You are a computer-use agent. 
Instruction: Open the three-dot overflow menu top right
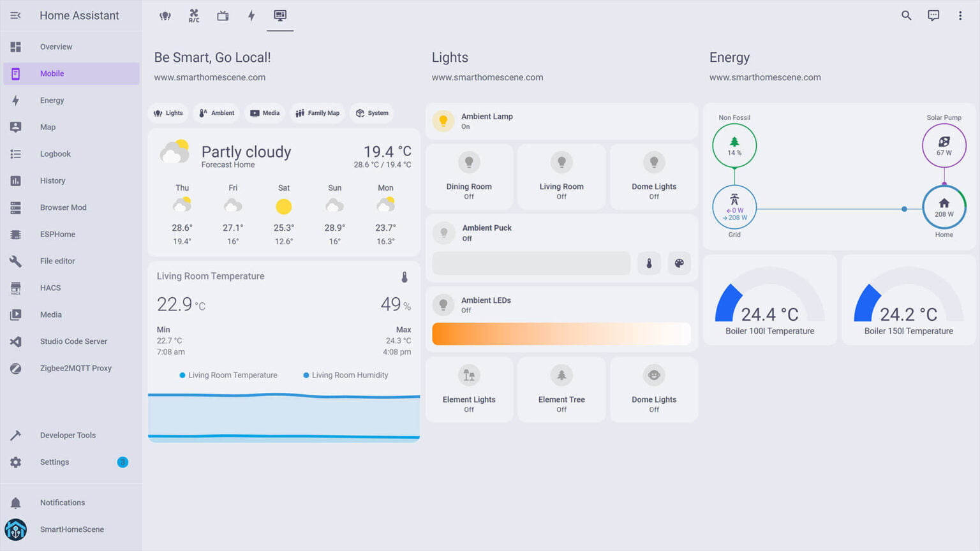click(x=960, y=15)
